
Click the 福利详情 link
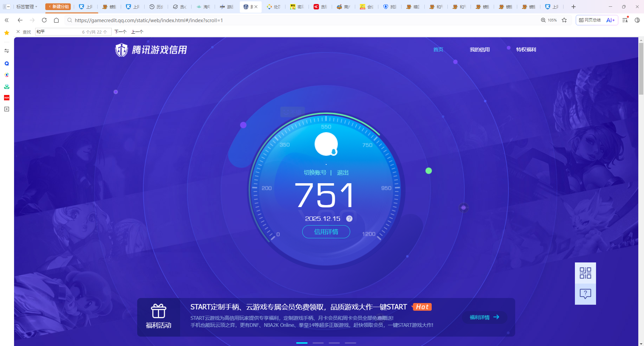(x=484, y=317)
